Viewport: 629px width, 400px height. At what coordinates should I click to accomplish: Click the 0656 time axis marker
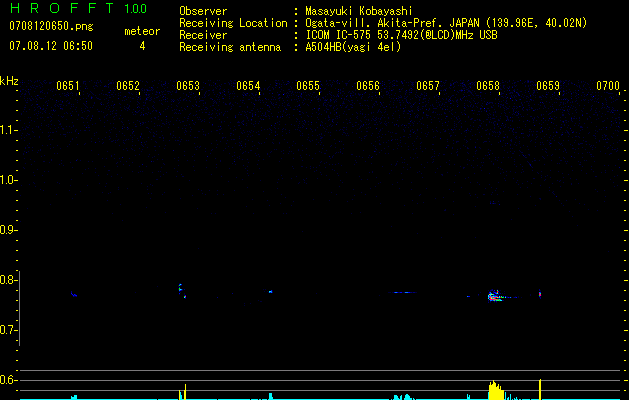368,86
